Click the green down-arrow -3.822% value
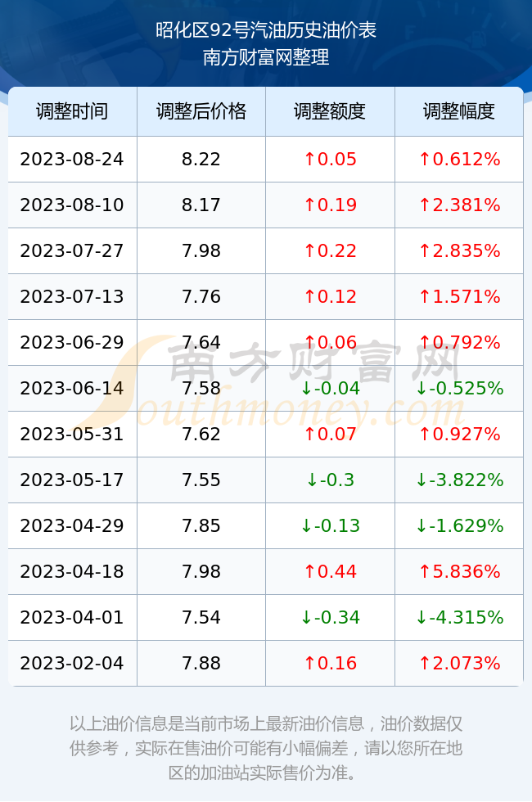532x802 pixels. click(459, 480)
